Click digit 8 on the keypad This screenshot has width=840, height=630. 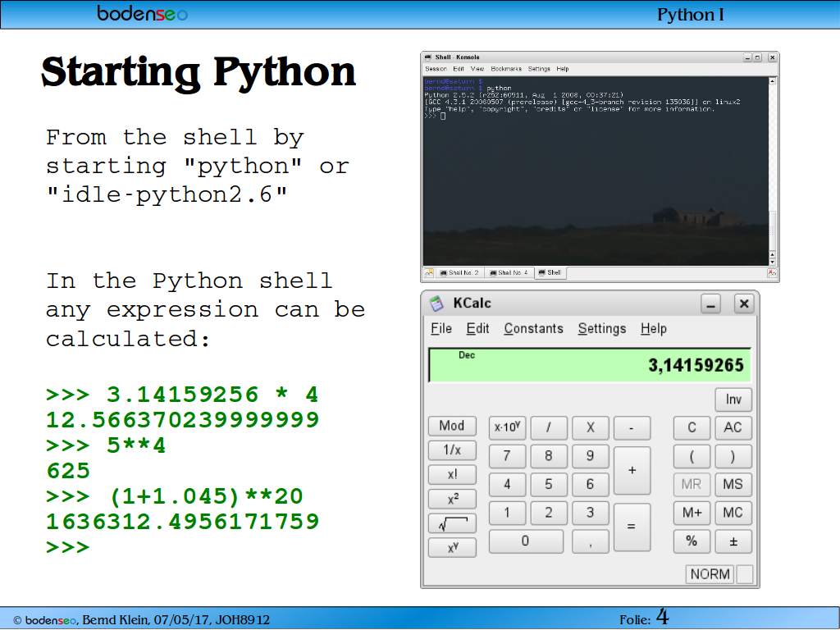549,456
